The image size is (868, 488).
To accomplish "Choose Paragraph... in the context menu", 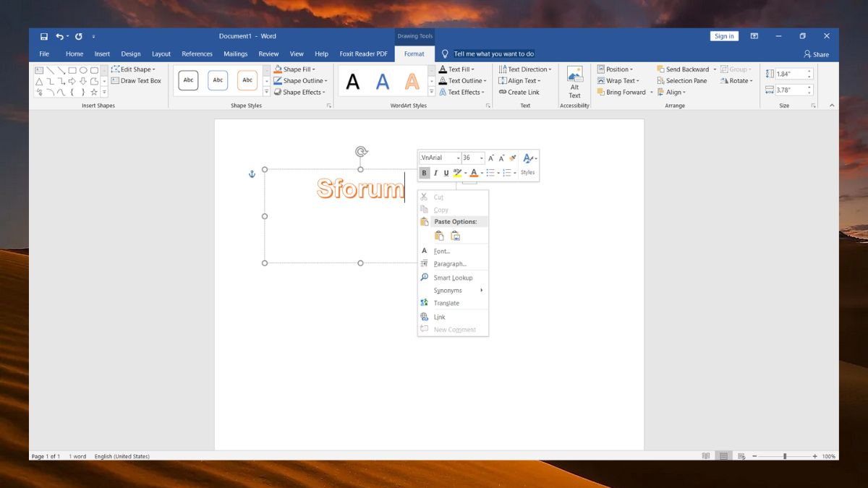I will 454,264.
